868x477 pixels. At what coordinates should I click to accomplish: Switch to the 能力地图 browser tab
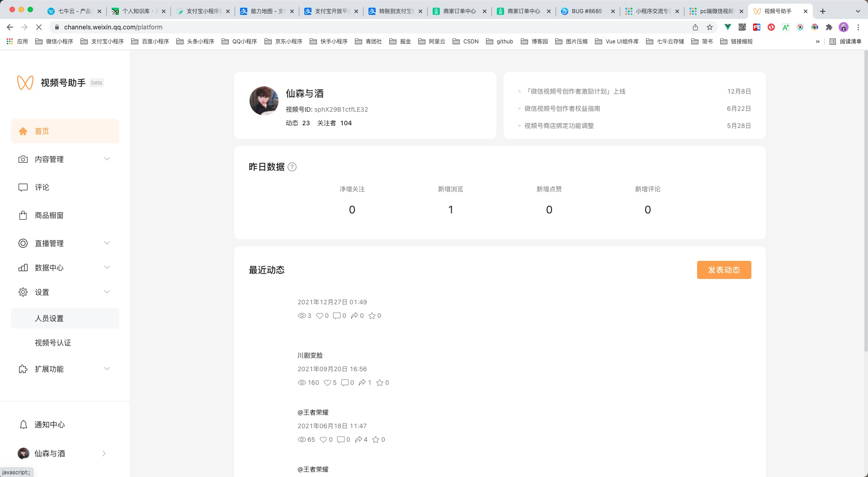268,11
